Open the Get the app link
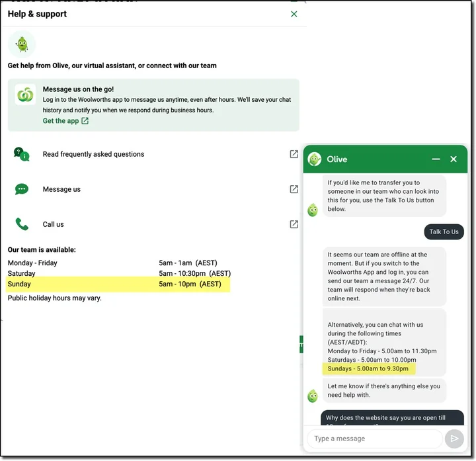Screen dimensions: 476x461 point(60,121)
